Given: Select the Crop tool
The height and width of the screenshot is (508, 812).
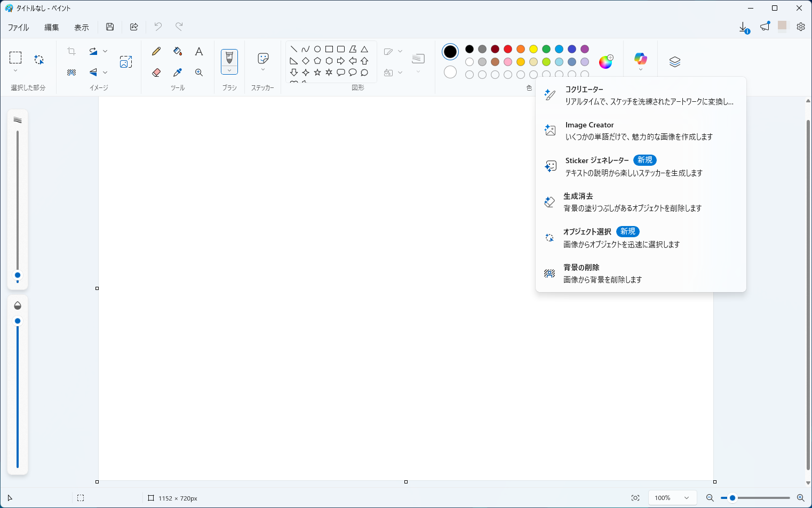Looking at the screenshot, I should [71, 51].
